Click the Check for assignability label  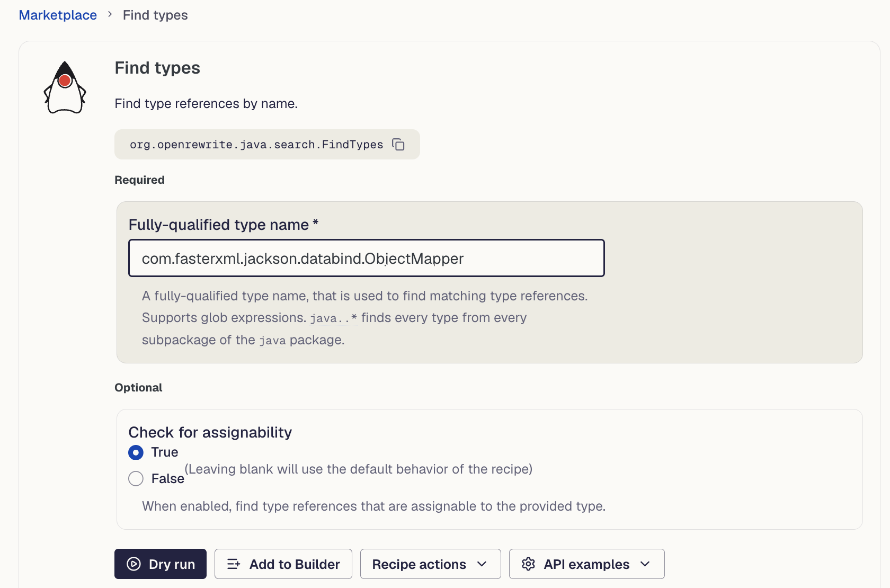210,432
